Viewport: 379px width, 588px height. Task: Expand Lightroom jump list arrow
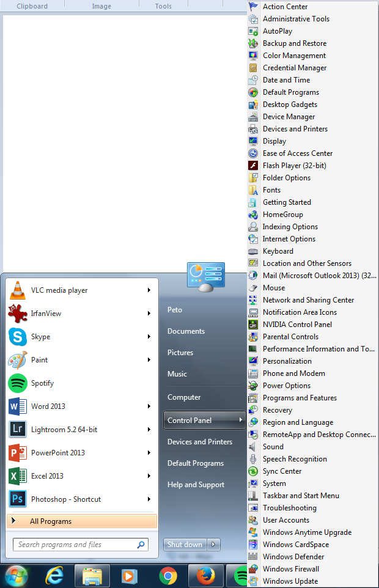point(149,429)
